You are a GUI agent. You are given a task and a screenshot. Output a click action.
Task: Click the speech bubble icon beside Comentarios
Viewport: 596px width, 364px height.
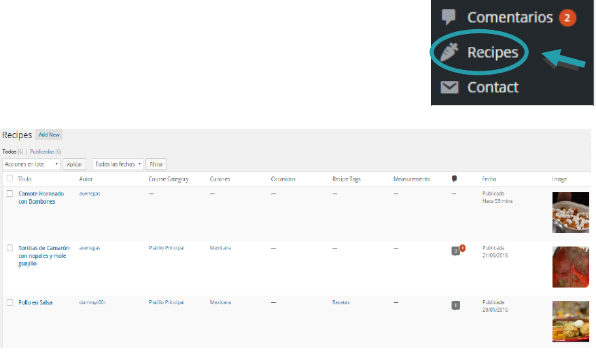[x=449, y=17]
